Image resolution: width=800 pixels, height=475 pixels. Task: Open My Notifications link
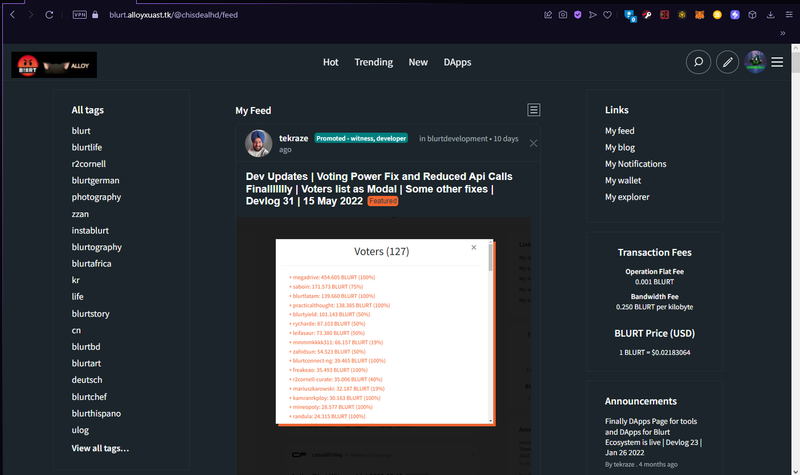coord(636,164)
